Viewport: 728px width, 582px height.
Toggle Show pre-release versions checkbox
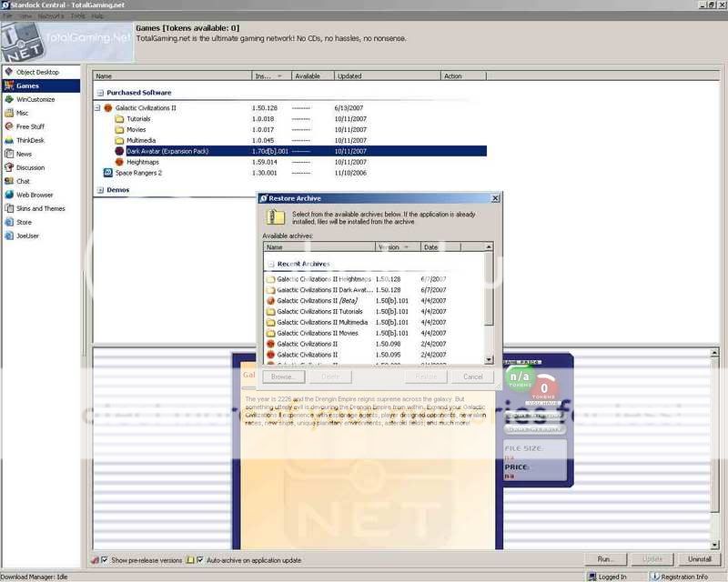click(x=104, y=559)
